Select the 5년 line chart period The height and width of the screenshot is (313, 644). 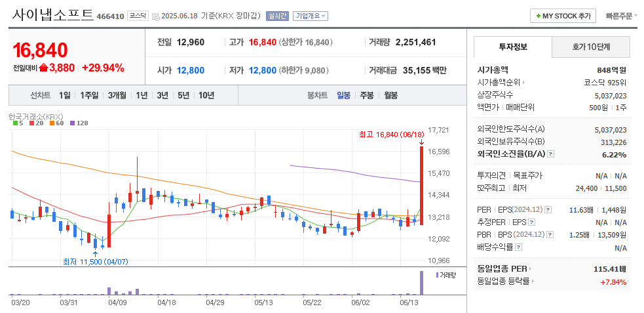click(x=183, y=95)
